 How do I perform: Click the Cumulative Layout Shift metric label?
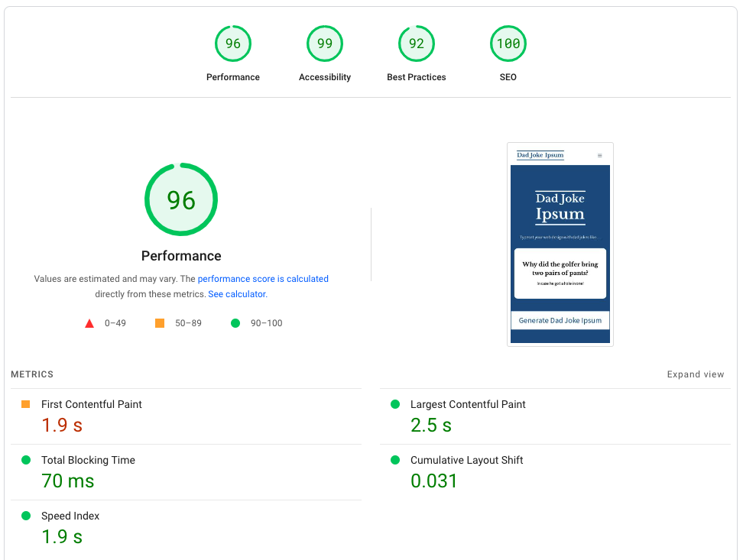[x=466, y=460]
